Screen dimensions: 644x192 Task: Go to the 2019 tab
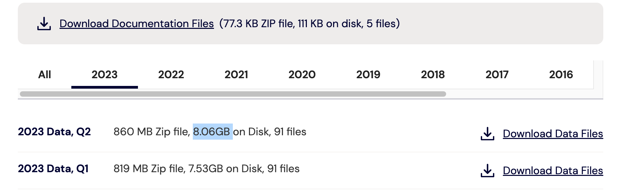(x=368, y=75)
